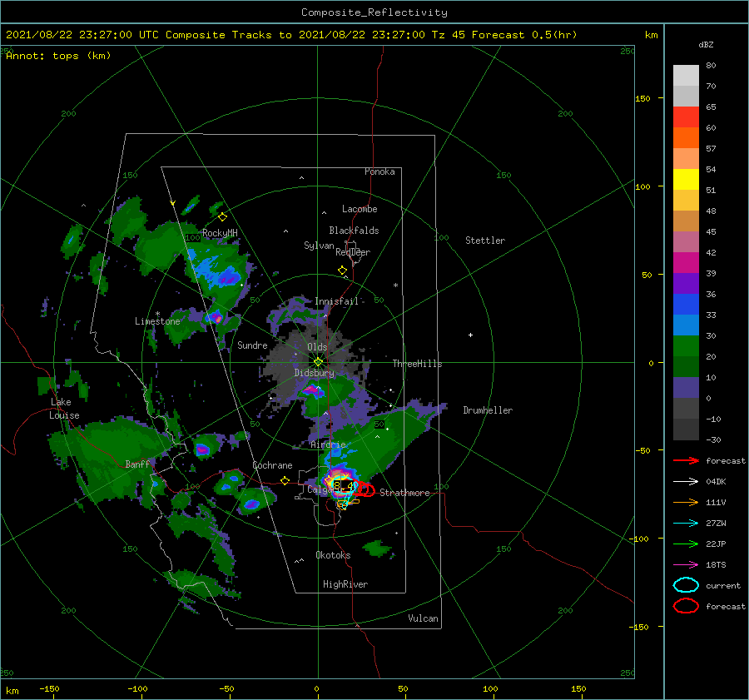
Task: Click the Cochrane town label
Action: [272, 465]
